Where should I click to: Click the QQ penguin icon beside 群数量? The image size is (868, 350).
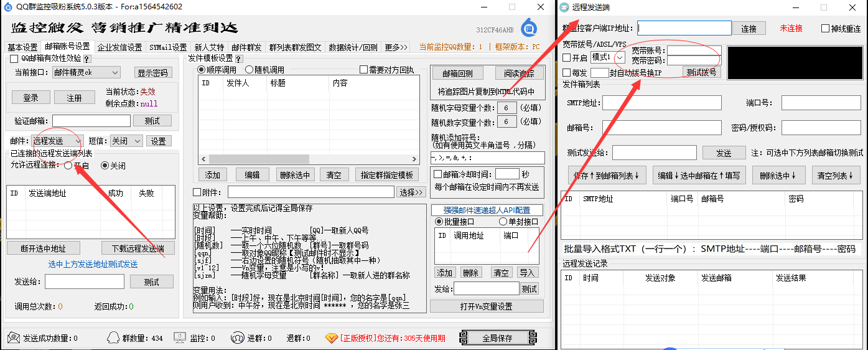click(x=113, y=338)
